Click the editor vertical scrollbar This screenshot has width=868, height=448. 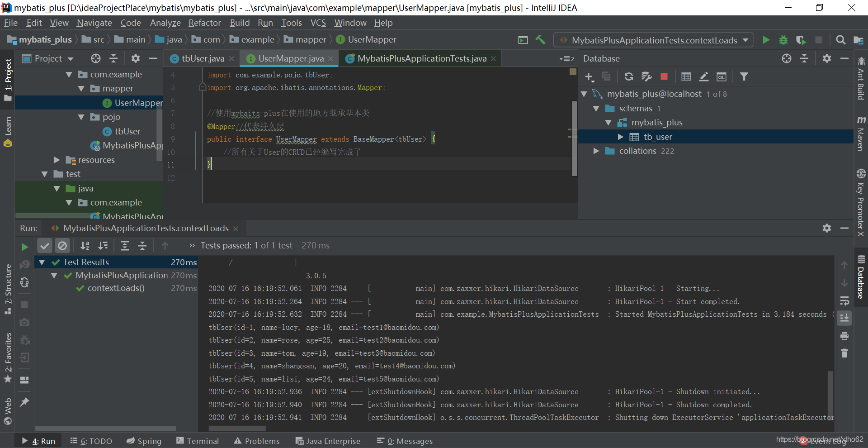pyautogui.click(x=574, y=138)
